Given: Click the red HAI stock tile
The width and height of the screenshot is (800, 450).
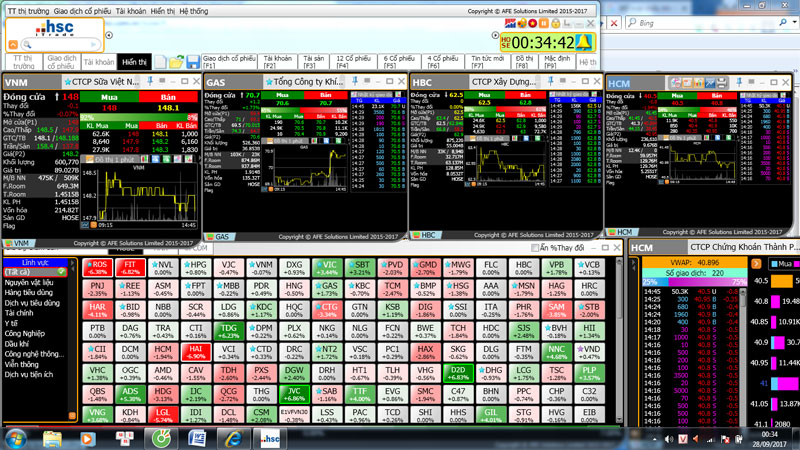Looking at the screenshot, I should [x=196, y=352].
